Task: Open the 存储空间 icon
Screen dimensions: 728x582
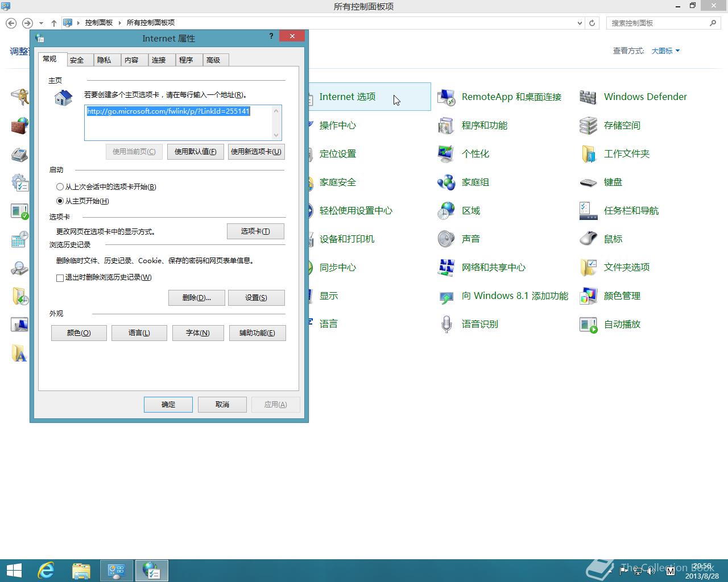Action: [x=588, y=126]
